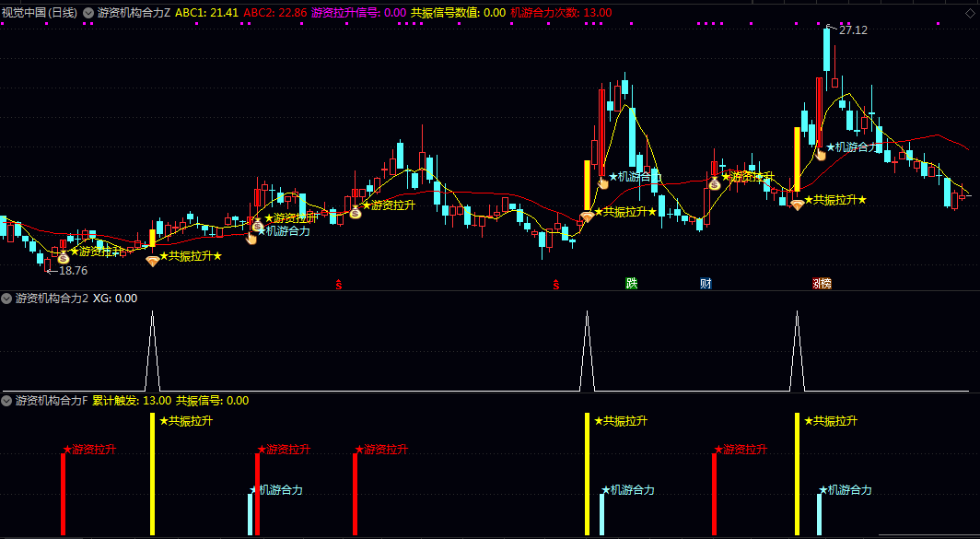Click the diamond icon in the top-right corner
Image resolution: width=980 pixels, height=539 pixels.
coord(969,13)
